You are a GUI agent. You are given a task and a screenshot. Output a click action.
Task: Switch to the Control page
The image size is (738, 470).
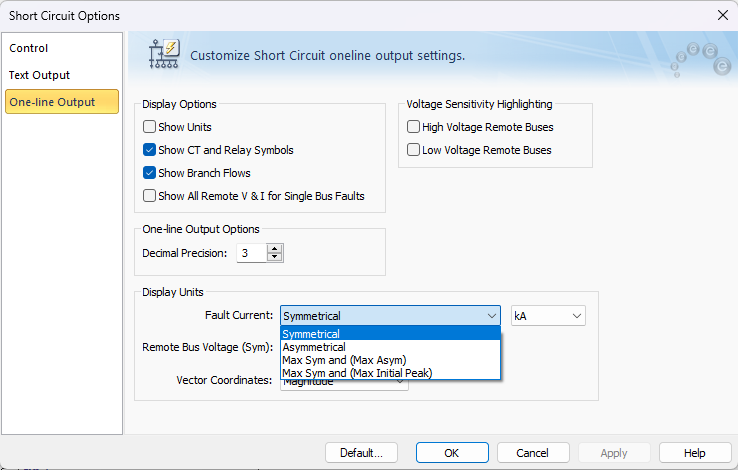[x=29, y=48]
